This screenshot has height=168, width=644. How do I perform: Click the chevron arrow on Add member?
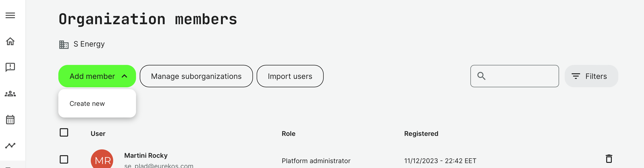pos(125,76)
